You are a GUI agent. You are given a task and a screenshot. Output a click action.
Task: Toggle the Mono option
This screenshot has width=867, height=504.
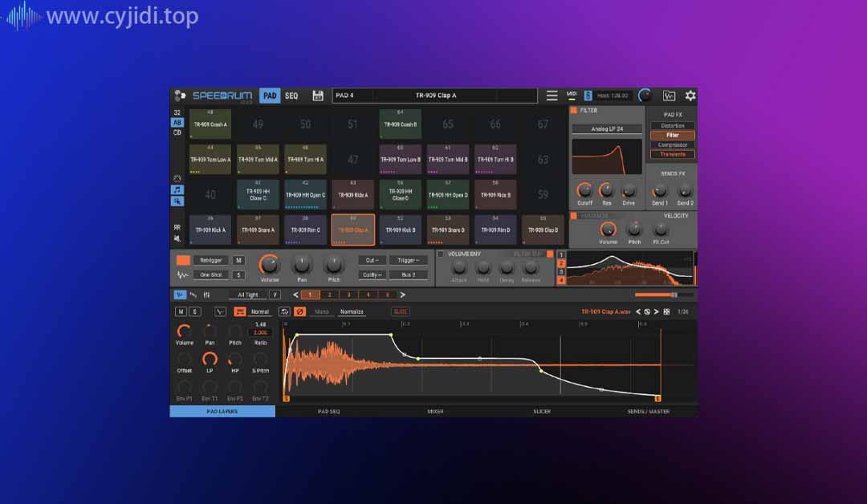[321, 311]
